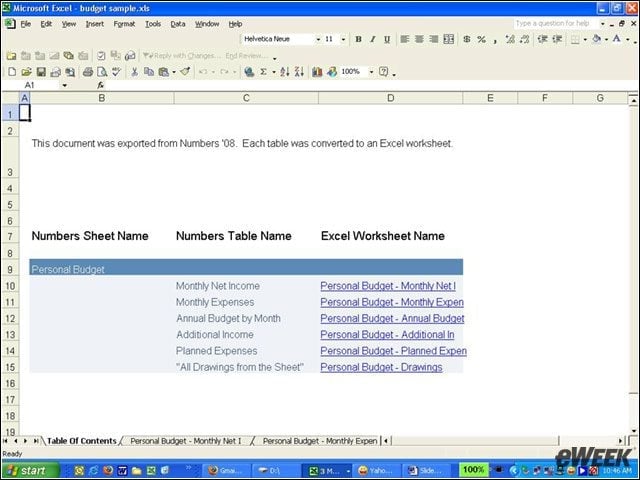The height and width of the screenshot is (480, 640).
Task: Show the Drawing toolbar
Action: tap(332, 72)
